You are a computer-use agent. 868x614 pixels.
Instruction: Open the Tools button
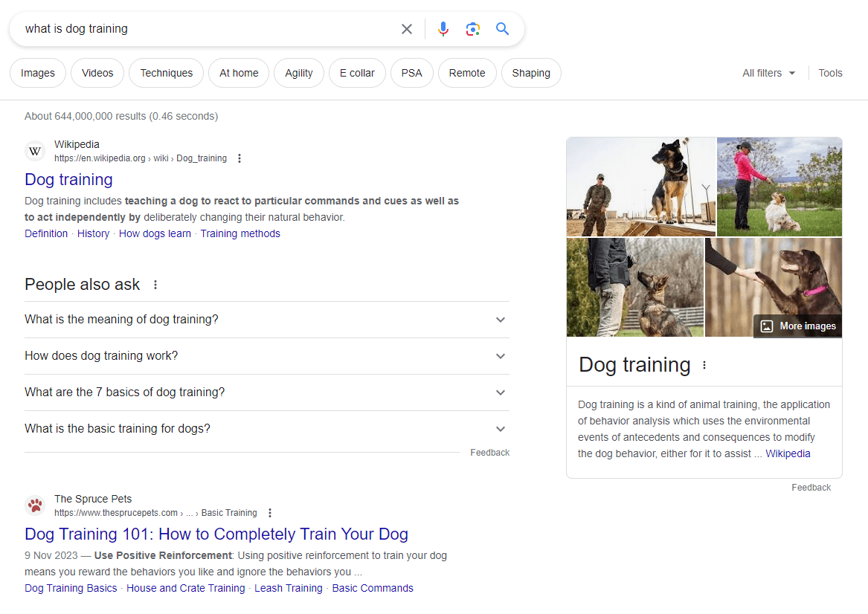(830, 73)
